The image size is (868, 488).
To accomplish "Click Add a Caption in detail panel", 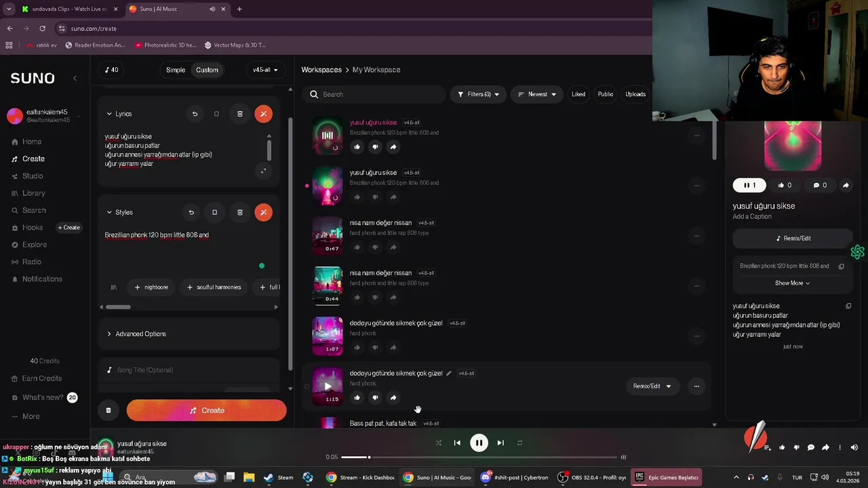I will pyautogui.click(x=752, y=217).
